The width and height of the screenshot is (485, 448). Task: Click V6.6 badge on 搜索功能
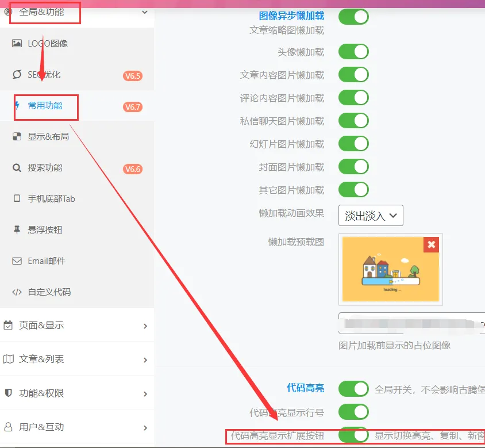[x=133, y=169]
